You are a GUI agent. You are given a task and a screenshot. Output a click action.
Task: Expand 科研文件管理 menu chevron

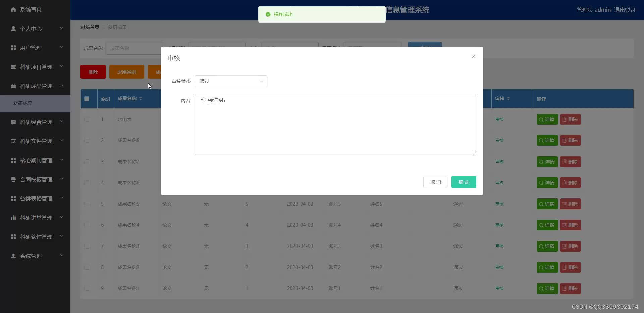(x=62, y=141)
